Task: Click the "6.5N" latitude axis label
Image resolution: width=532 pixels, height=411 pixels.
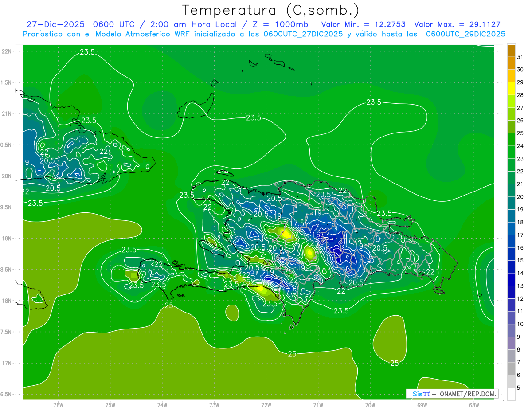Action: pos(6,394)
